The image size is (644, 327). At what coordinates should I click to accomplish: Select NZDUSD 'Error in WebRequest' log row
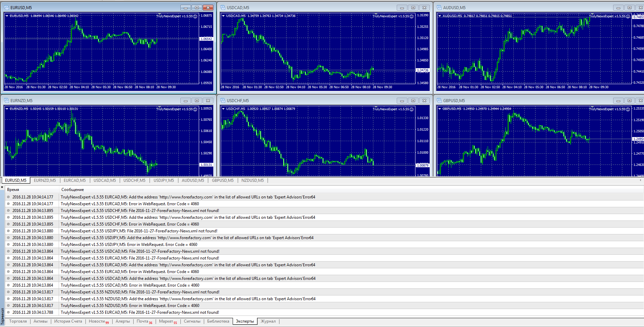324,306
